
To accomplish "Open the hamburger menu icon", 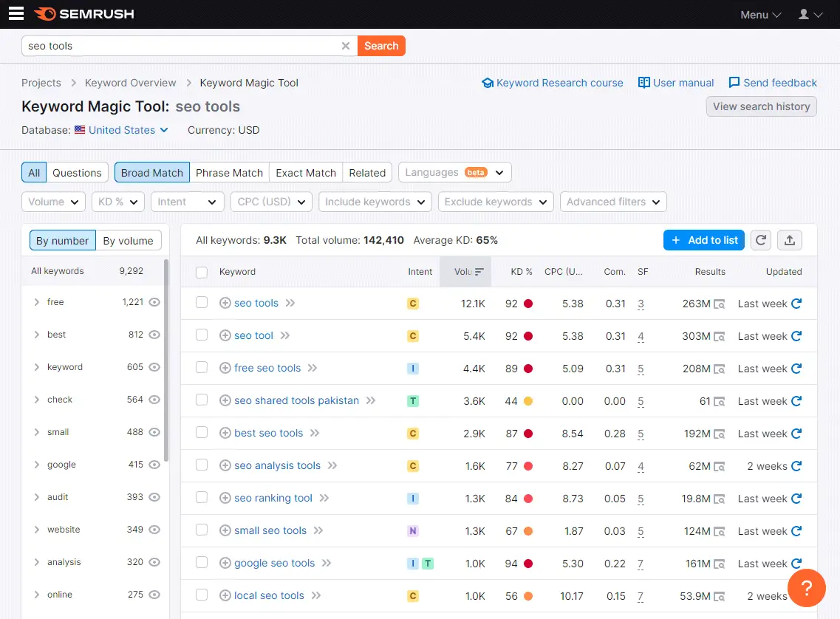I will pos(16,13).
